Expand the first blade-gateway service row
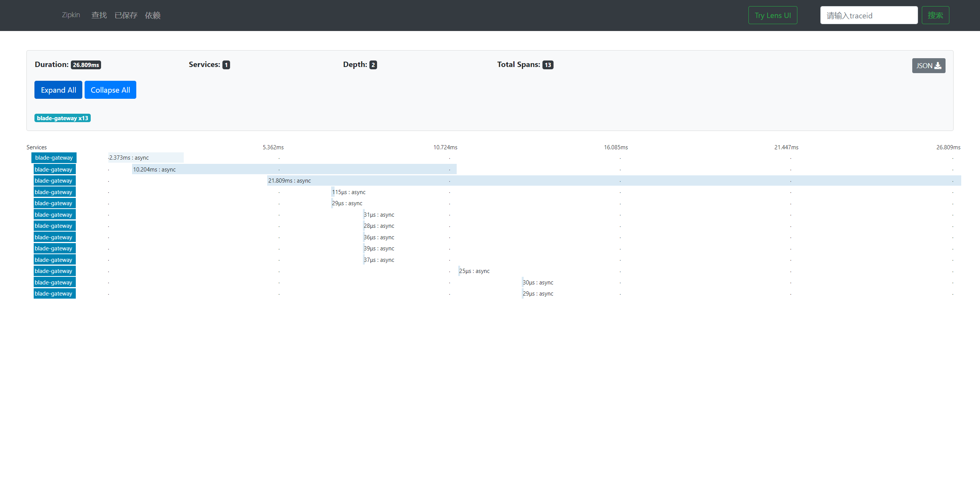The image size is (980, 482). [x=54, y=158]
